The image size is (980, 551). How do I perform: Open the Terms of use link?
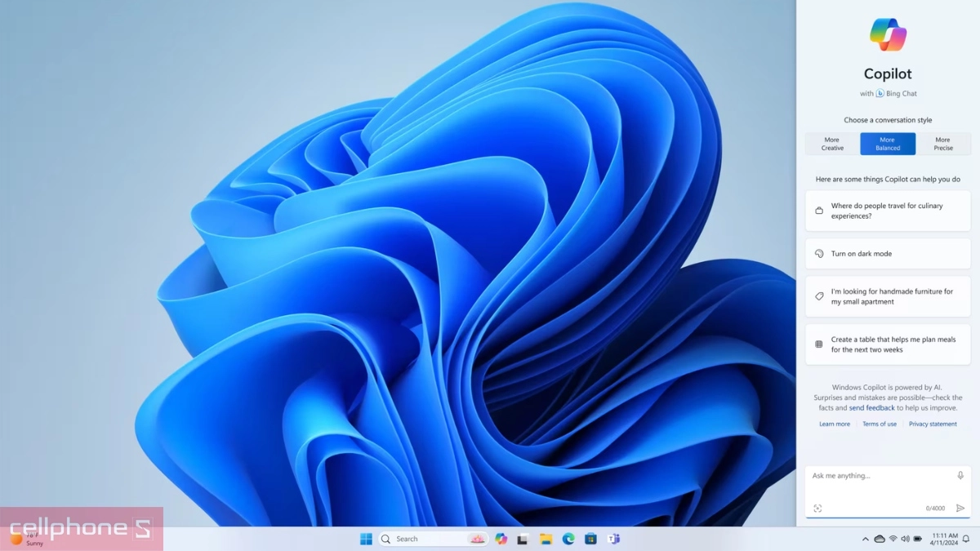pos(880,424)
